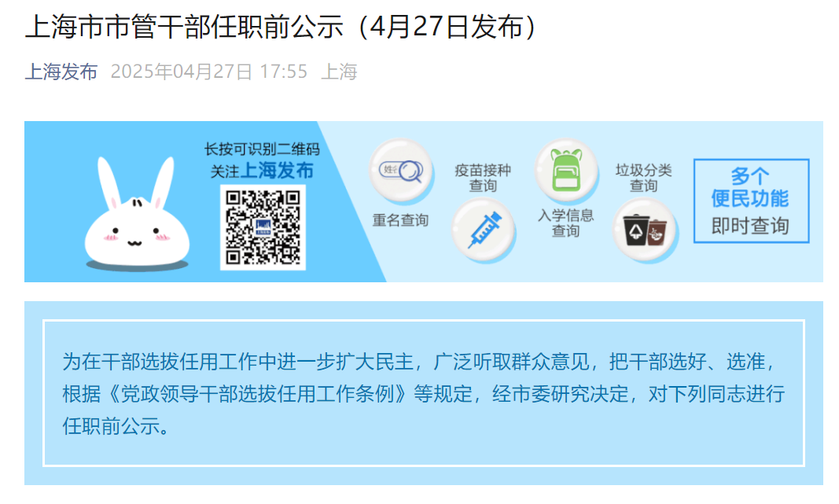Screen dimensions: 839x504
Task: Click the 任职前公示 closing line
Action: (116, 426)
